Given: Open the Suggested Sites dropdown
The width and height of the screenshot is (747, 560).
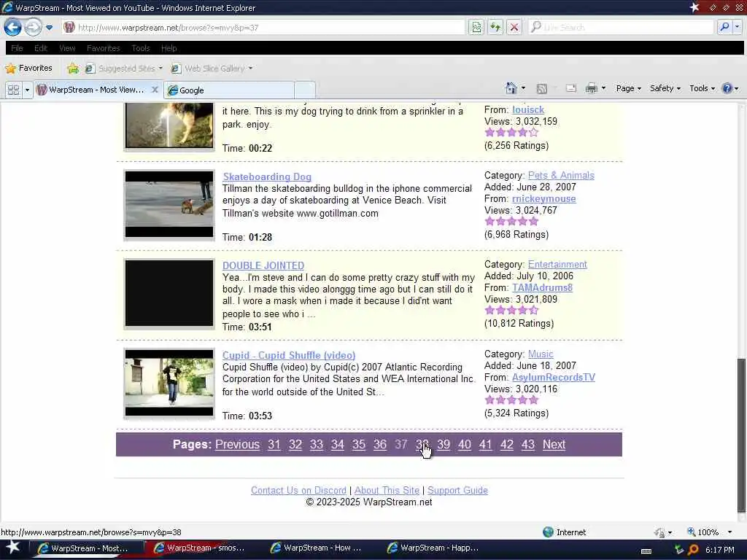Looking at the screenshot, I should click(123, 69).
